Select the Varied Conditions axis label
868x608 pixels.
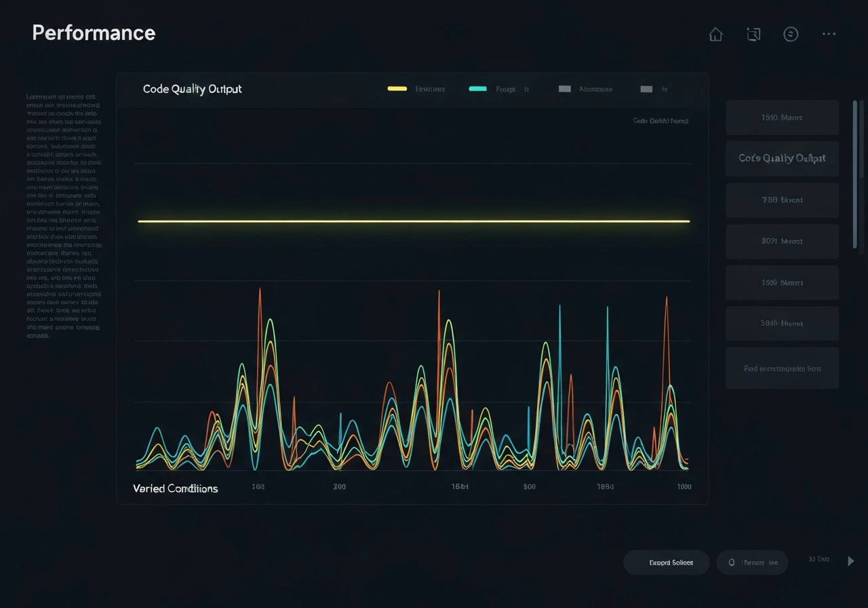[176, 488]
